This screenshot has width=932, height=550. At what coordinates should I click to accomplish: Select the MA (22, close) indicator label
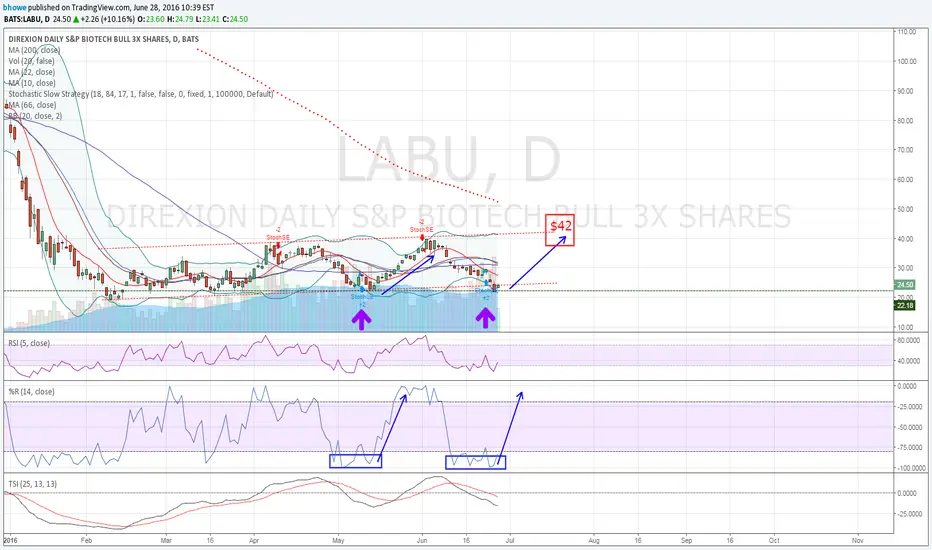(32, 72)
